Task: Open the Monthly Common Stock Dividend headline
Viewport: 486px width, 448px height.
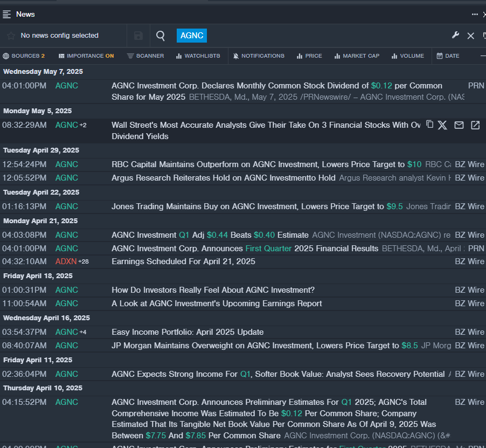Action: pyautogui.click(x=277, y=92)
